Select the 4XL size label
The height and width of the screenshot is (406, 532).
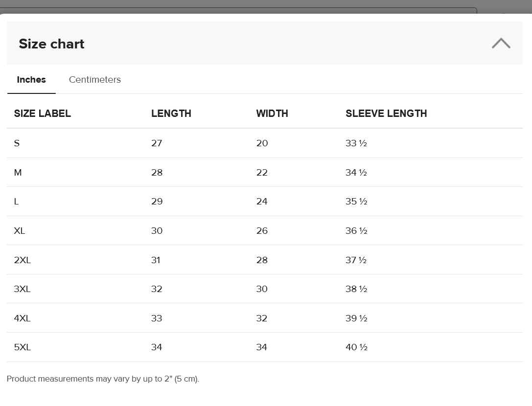[23, 318]
